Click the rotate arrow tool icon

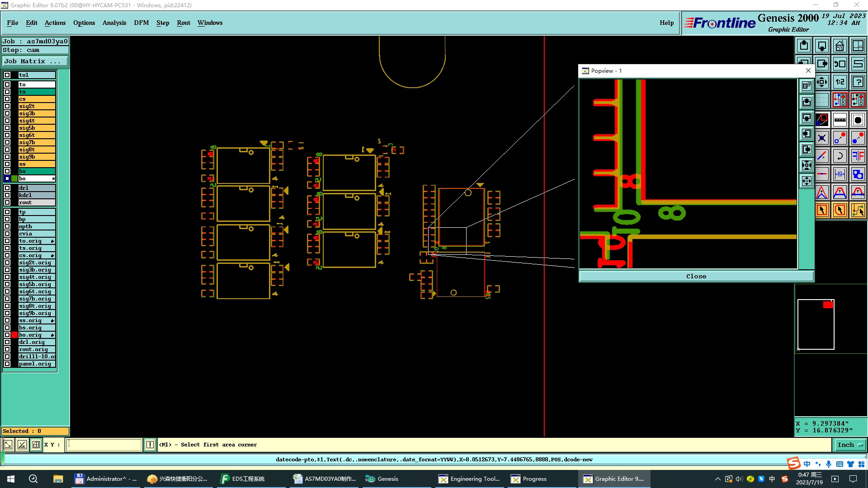pos(840,156)
